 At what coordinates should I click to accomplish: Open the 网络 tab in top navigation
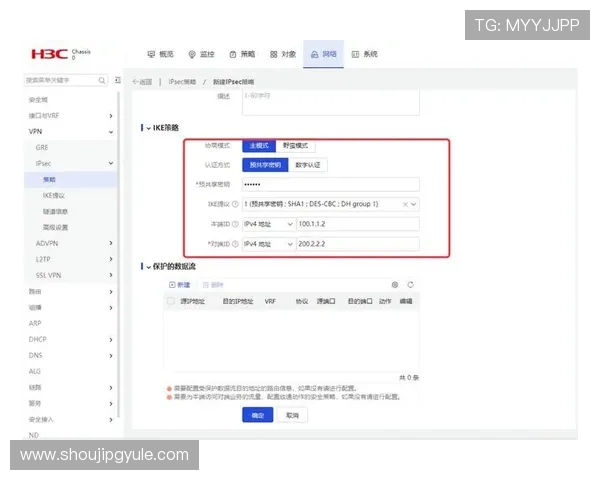(323, 54)
